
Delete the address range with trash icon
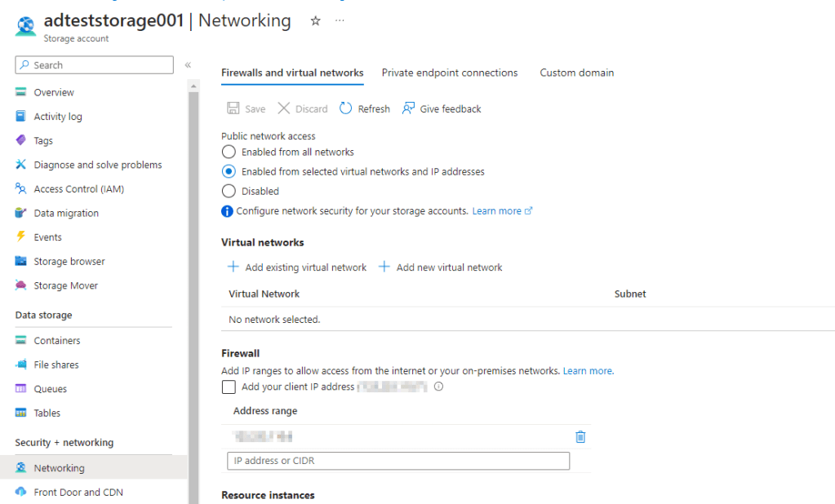click(580, 437)
